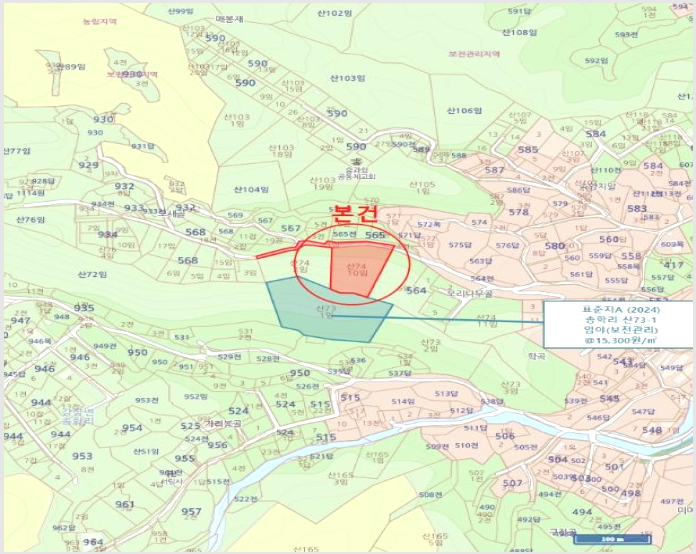Click the 547답 parcel label

point(644,412)
